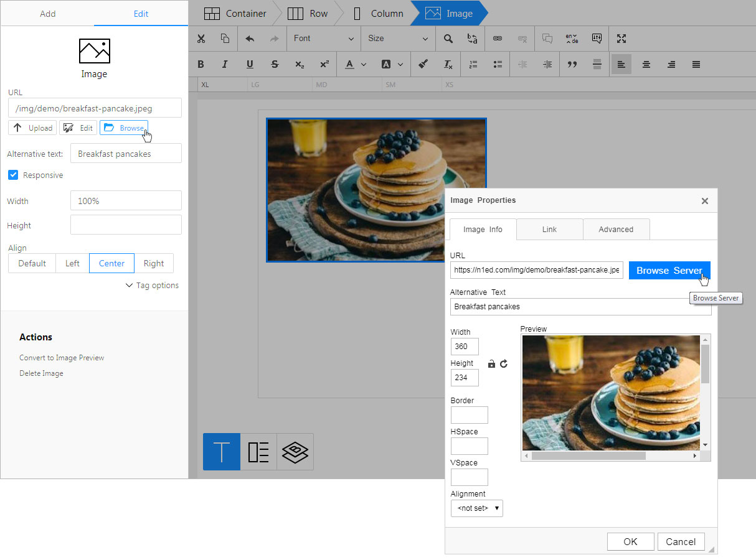
Task: Switch to the layers stack icon
Action: pyautogui.click(x=295, y=452)
